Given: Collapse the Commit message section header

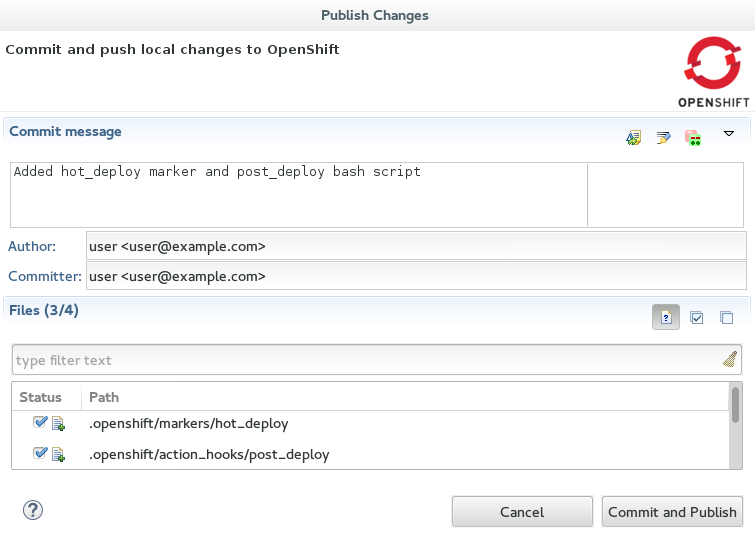Looking at the screenshot, I should pos(65,131).
